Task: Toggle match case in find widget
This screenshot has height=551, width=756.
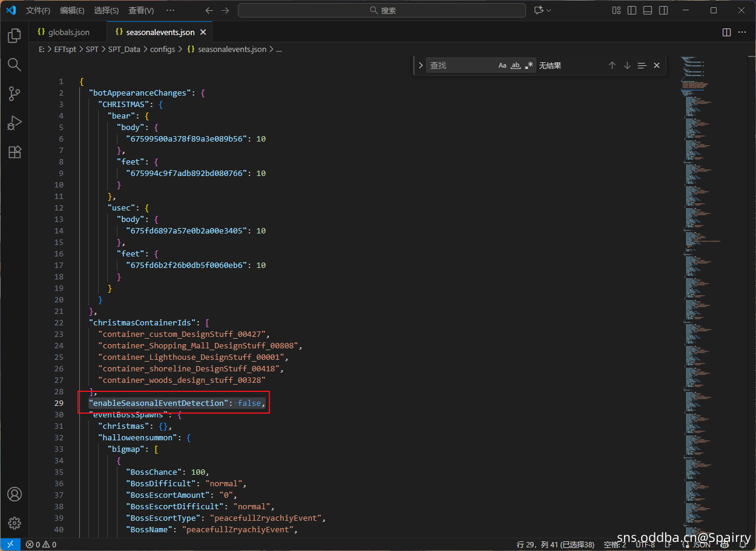Action: pyautogui.click(x=502, y=65)
